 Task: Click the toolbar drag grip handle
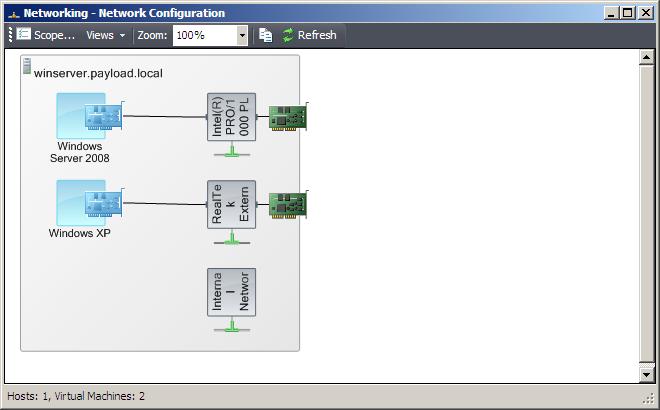point(10,35)
